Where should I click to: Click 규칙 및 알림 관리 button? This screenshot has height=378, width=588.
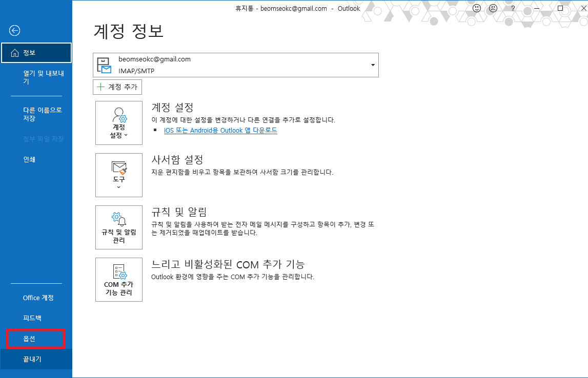[x=119, y=227]
